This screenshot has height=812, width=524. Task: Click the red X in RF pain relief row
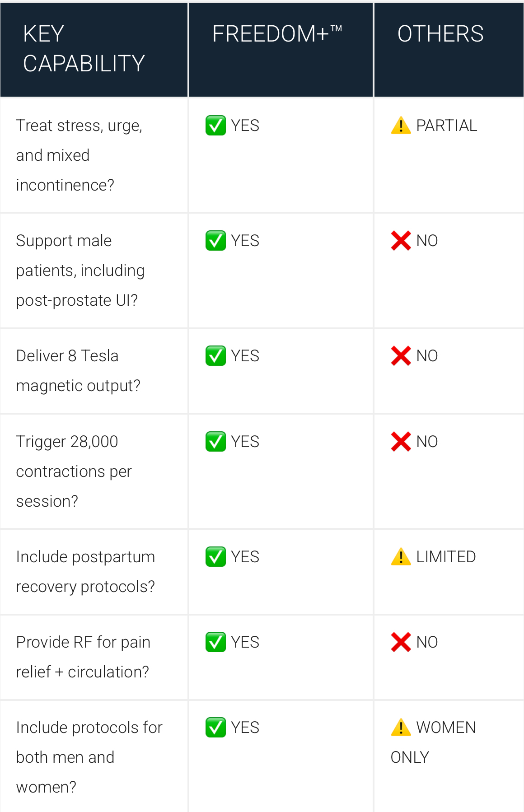(x=401, y=642)
